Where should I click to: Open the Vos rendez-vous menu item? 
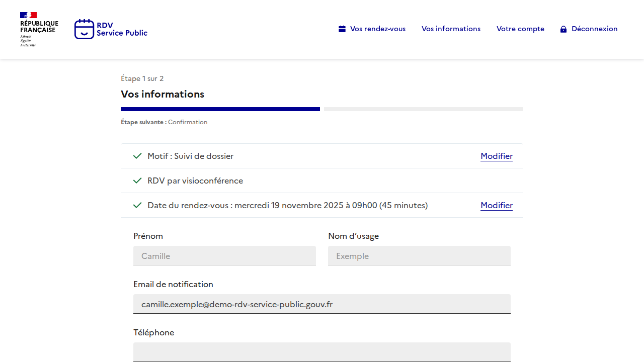377,29
